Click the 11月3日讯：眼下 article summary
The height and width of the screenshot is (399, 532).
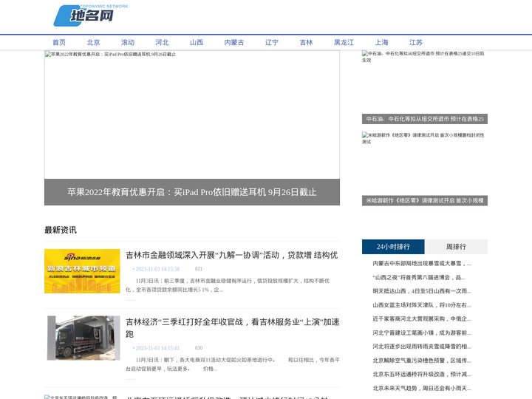coord(233,364)
